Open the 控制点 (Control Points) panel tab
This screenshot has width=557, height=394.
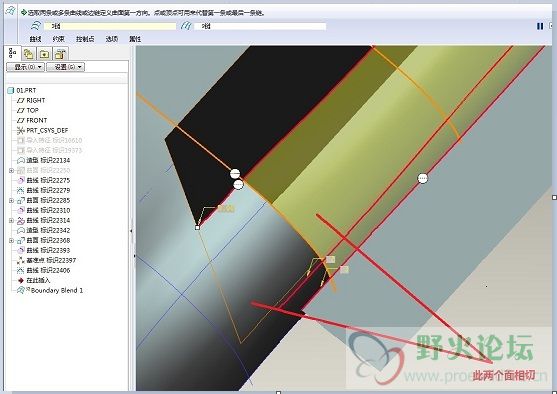coord(85,39)
